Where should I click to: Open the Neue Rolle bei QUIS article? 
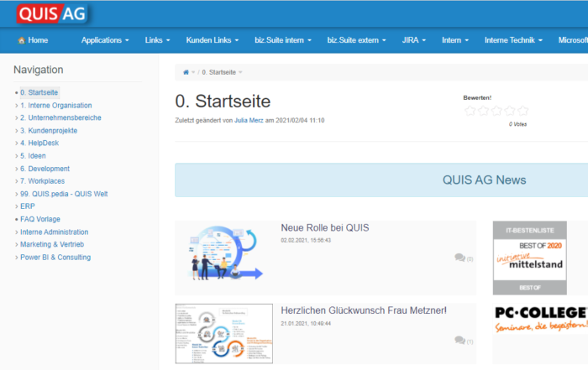[x=325, y=227]
